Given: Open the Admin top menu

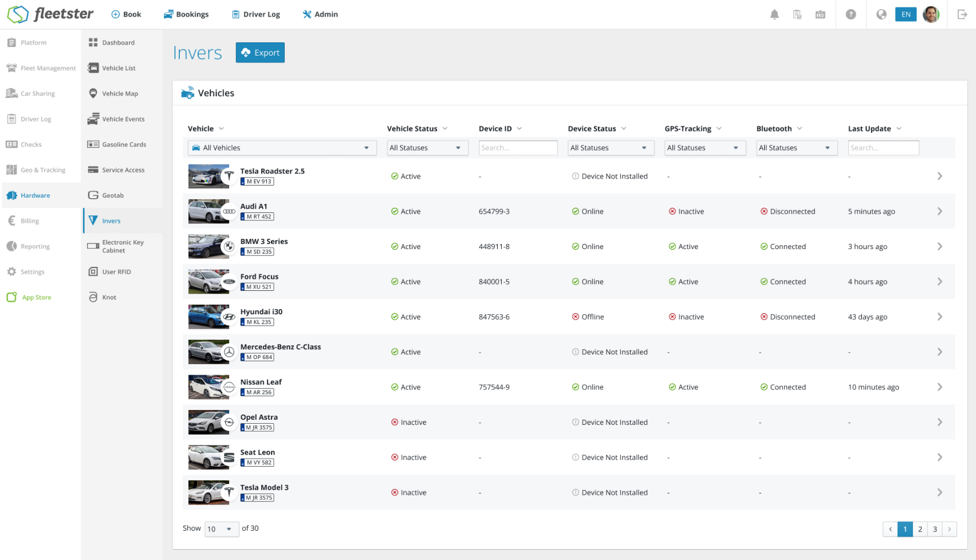Looking at the screenshot, I should 320,14.
